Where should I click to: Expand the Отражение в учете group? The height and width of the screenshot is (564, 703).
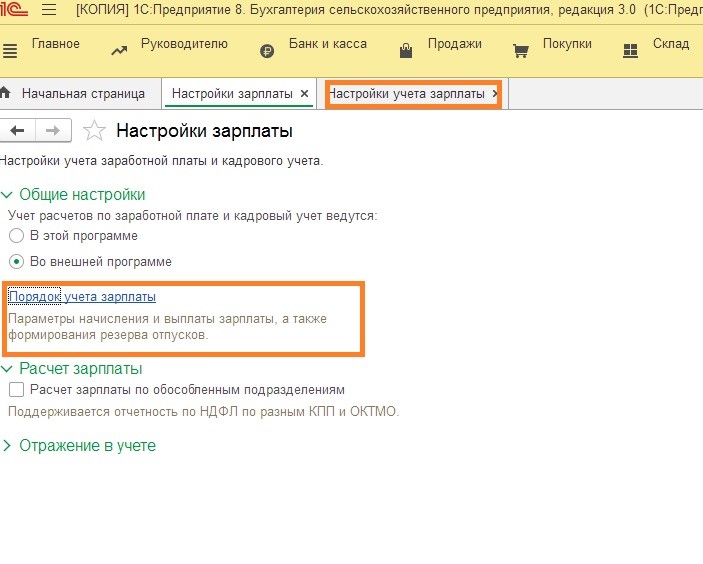coord(6,446)
